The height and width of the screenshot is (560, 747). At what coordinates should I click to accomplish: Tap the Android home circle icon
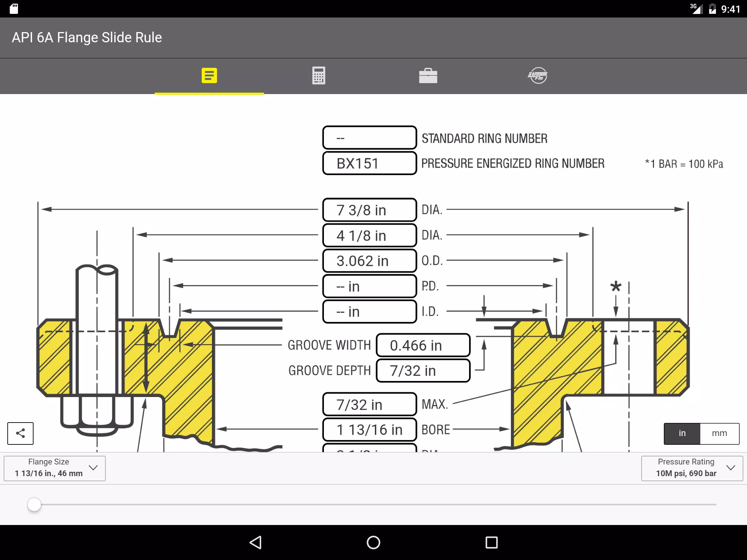pos(373,542)
